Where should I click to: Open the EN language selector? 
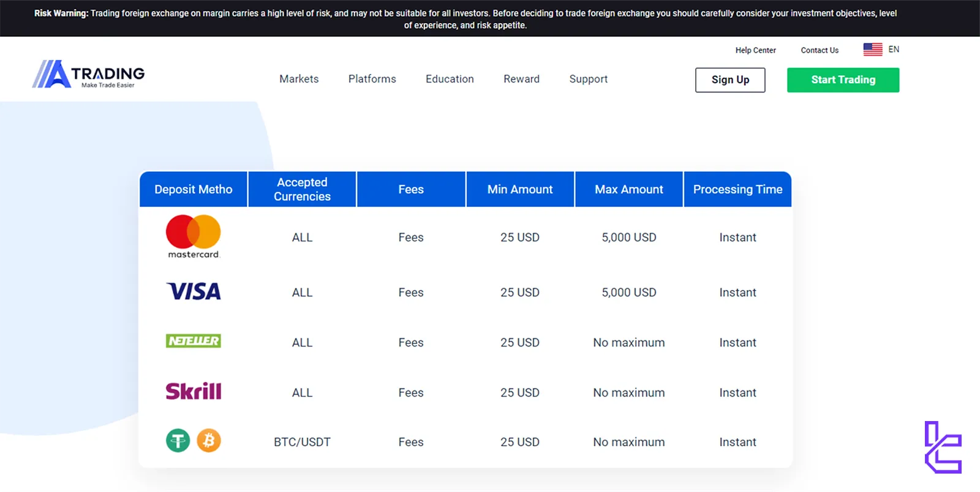(894, 49)
